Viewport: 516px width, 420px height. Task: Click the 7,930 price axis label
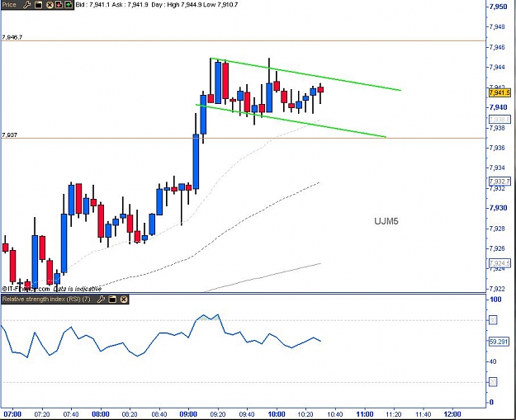(499, 208)
